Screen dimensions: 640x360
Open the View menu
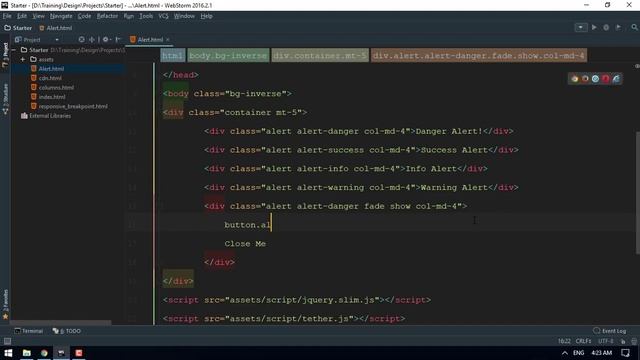38,16
